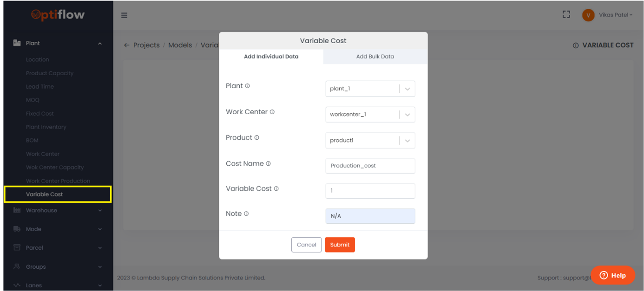Select the Parcel icon in sidebar

pos(16,247)
